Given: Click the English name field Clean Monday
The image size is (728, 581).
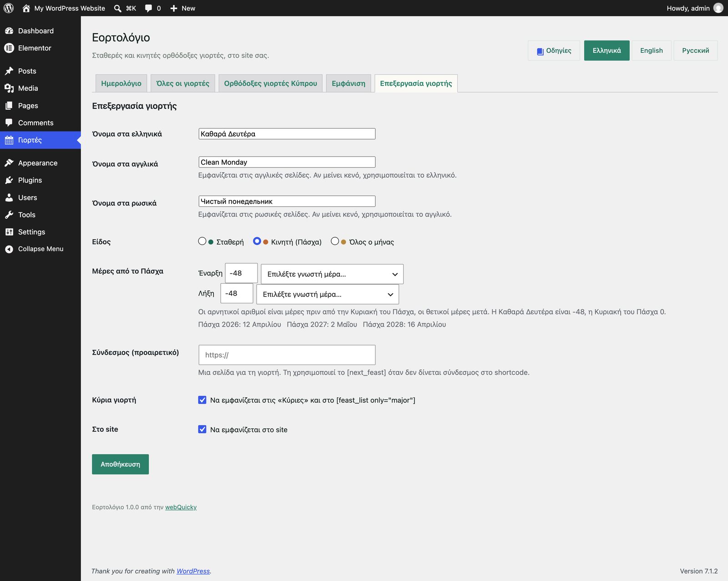Looking at the screenshot, I should click(x=287, y=162).
